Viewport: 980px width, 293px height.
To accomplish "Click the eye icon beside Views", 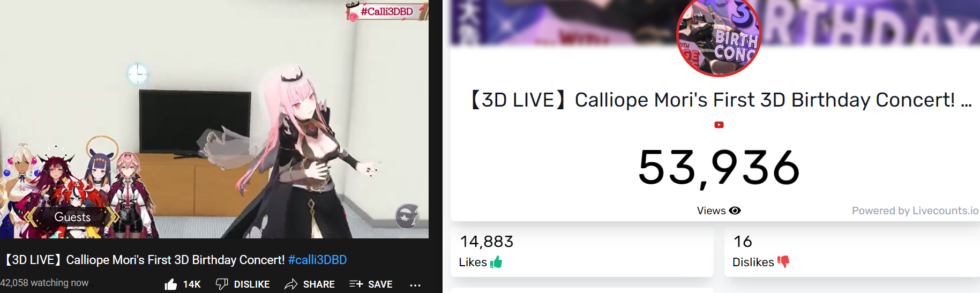I will pyautogui.click(x=735, y=211).
